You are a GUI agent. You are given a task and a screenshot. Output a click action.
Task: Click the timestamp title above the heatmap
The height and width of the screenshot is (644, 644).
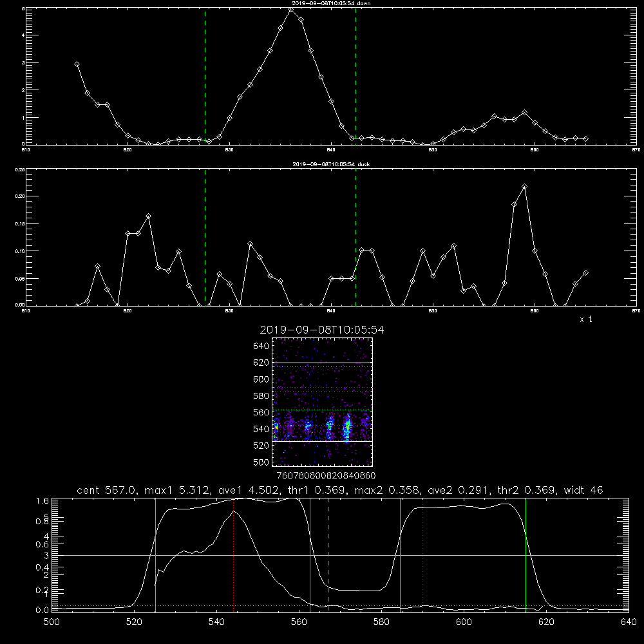click(322, 330)
